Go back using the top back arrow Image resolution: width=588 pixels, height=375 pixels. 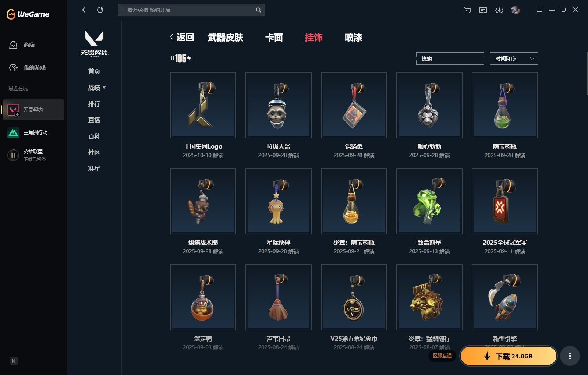[x=84, y=10]
